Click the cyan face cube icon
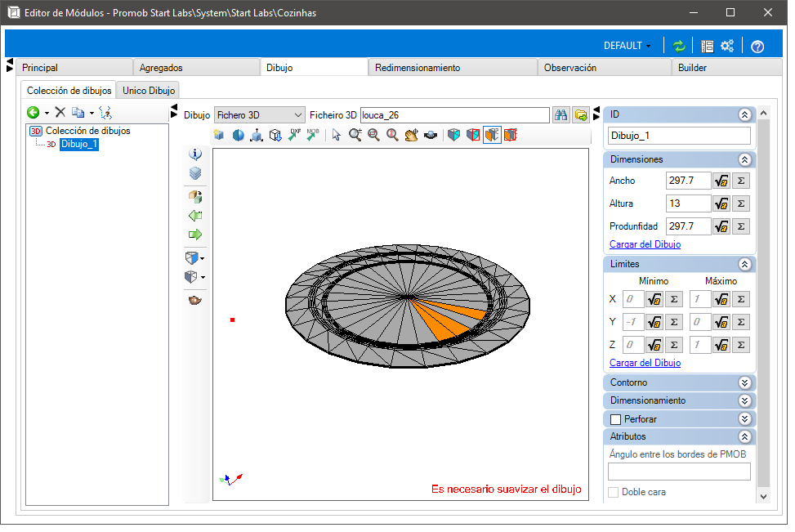This screenshot has height=532, width=795. tap(453, 135)
